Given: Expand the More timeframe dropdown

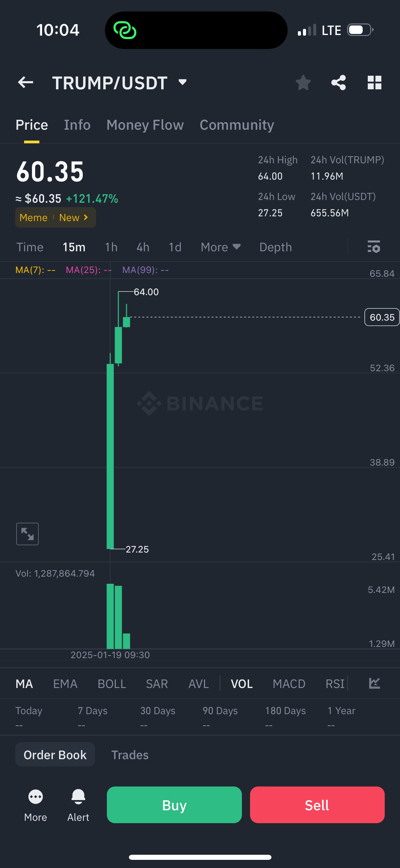Looking at the screenshot, I should pos(221,247).
